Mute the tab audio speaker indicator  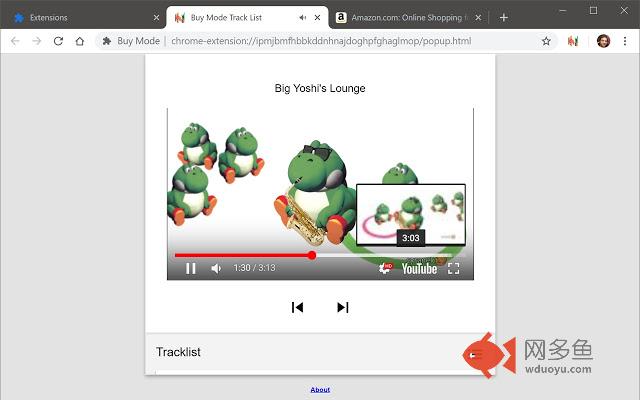[x=302, y=18]
